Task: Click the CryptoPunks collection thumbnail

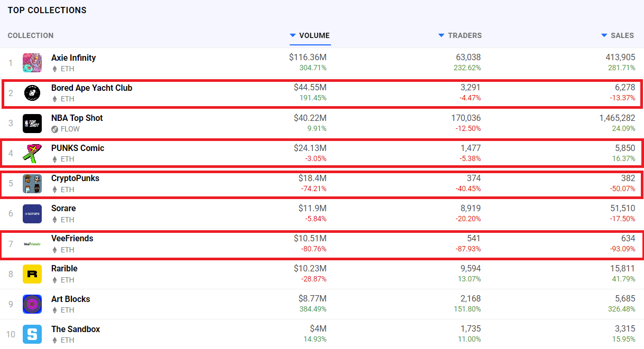Action: (32, 183)
